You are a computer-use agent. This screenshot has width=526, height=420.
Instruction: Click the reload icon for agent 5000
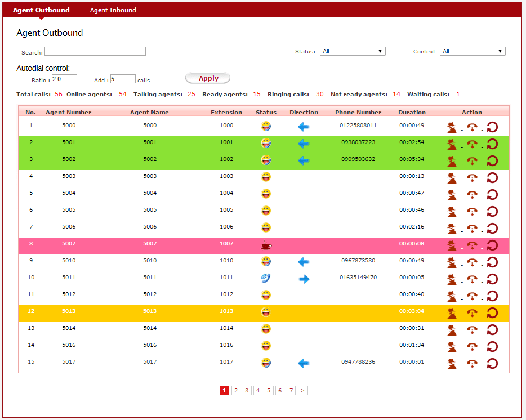coord(492,127)
